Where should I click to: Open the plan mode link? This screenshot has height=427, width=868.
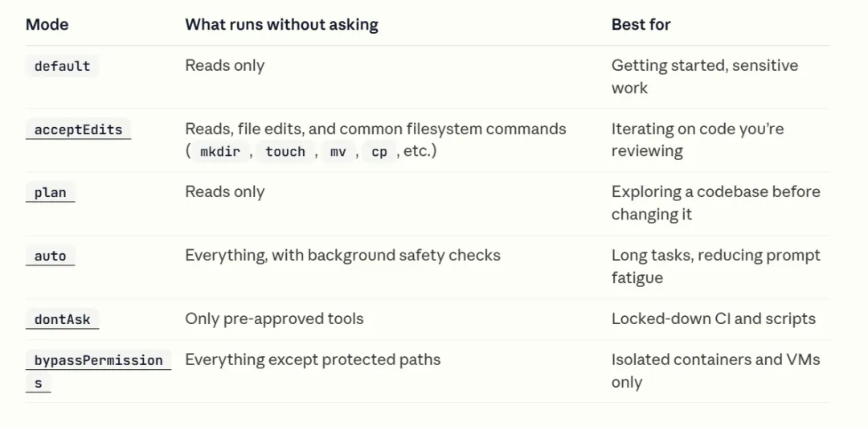tap(50, 193)
